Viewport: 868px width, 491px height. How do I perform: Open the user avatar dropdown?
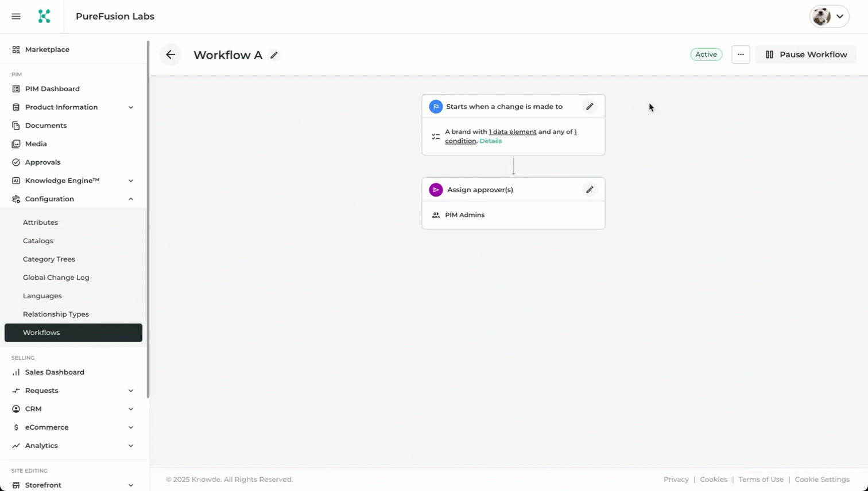829,17
